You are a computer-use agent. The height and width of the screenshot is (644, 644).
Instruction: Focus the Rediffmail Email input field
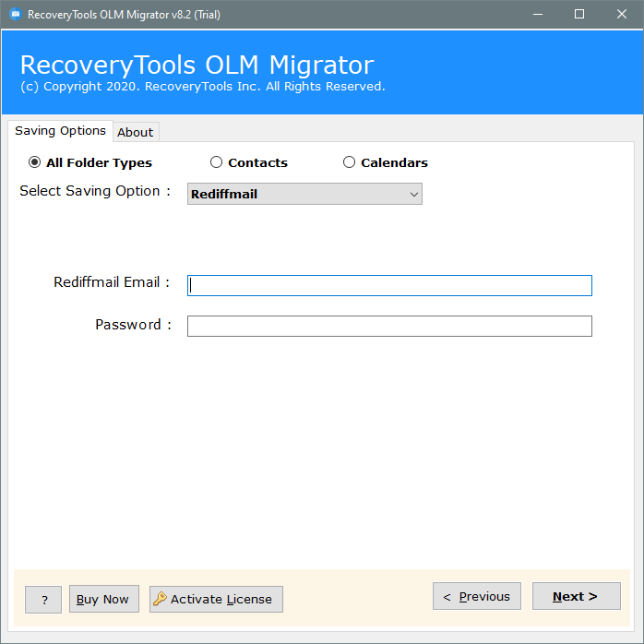[x=389, y=285]
